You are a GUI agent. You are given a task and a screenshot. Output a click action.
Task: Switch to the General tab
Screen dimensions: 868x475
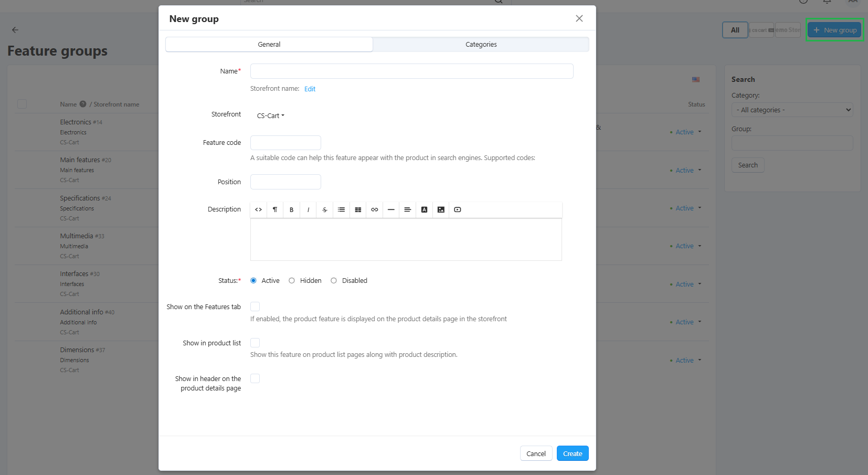point(269,44)
